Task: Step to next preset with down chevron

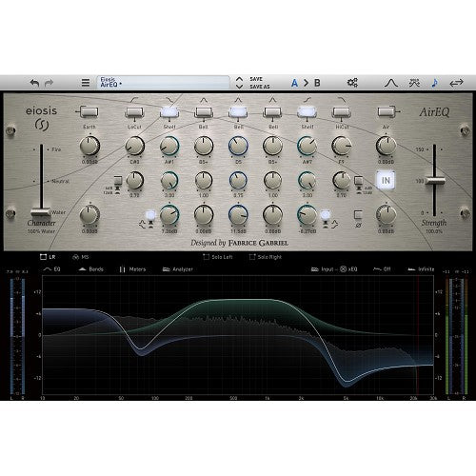Action: 239,87
